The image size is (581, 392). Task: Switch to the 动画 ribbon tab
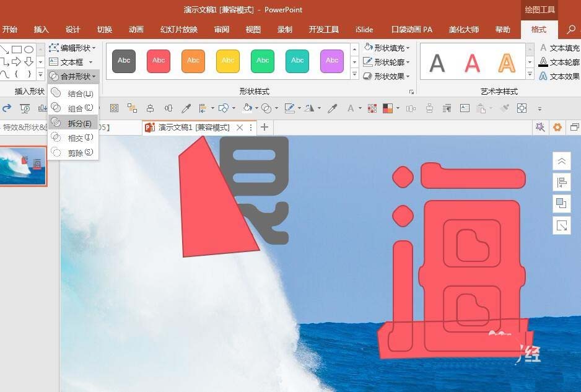pyautogui.click(x=136, y=29)
